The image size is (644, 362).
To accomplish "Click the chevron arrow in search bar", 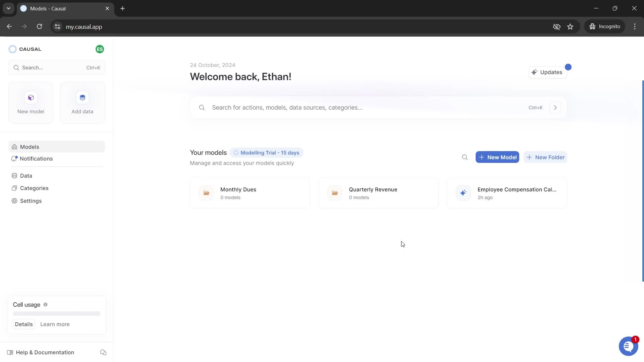I will pyautogui.click(x=555, y=107).
